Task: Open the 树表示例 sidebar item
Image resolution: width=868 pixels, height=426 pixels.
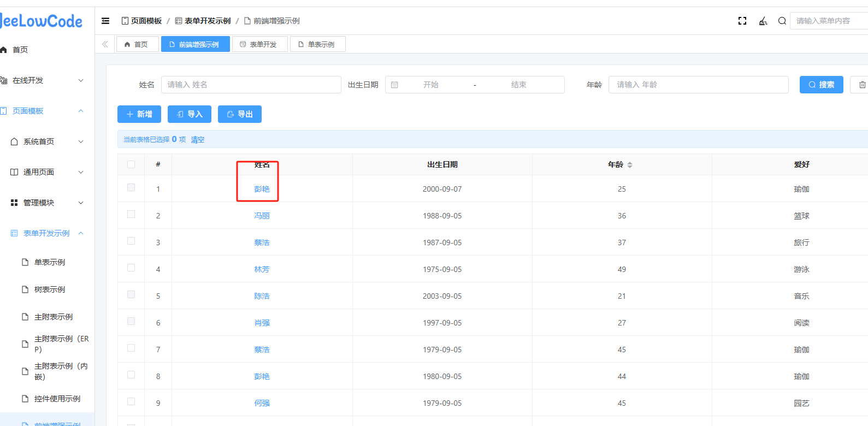Action: [x=49, y=289]
